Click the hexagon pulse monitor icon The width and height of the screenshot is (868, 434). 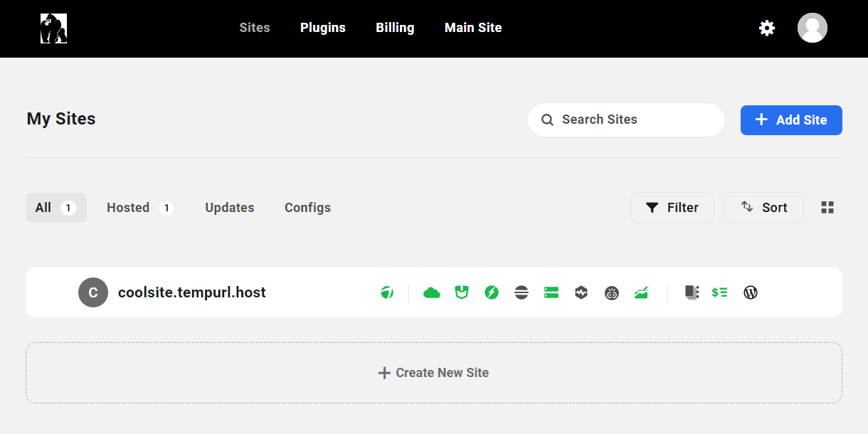point(581,292)
